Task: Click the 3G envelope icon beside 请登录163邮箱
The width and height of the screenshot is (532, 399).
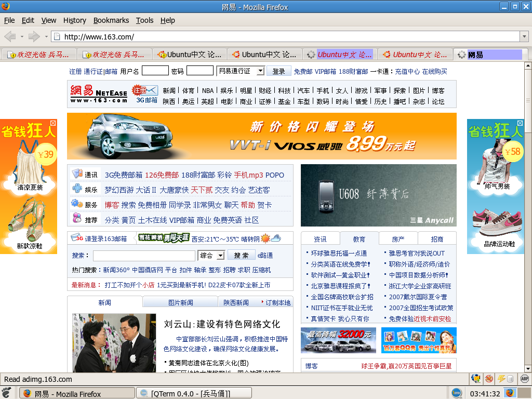Action: (77, 237)
